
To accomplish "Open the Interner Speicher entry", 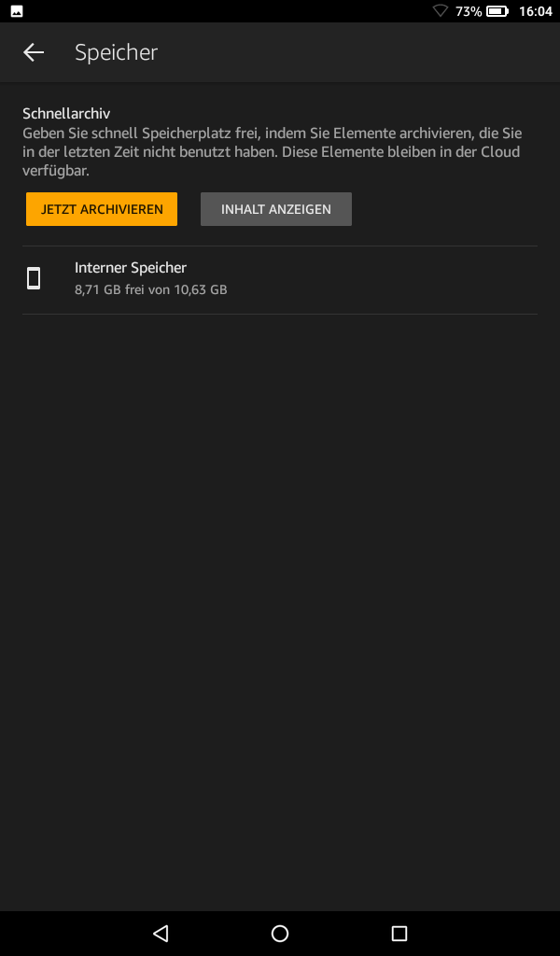I will pyautogui.click(x=280, y=280).
